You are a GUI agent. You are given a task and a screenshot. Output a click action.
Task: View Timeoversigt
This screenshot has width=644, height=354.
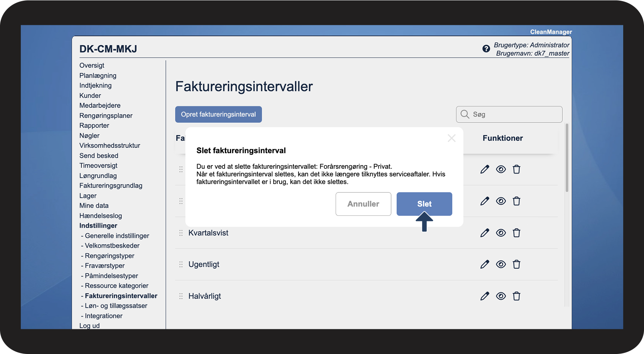pos(98,166)
